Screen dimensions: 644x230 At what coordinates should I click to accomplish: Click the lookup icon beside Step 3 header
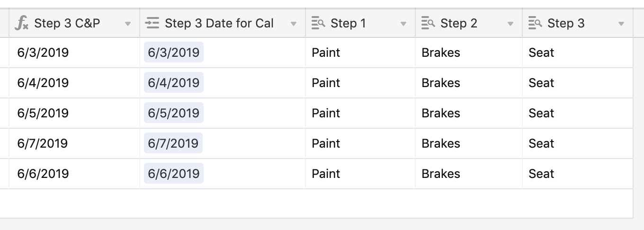pos(535,23)
